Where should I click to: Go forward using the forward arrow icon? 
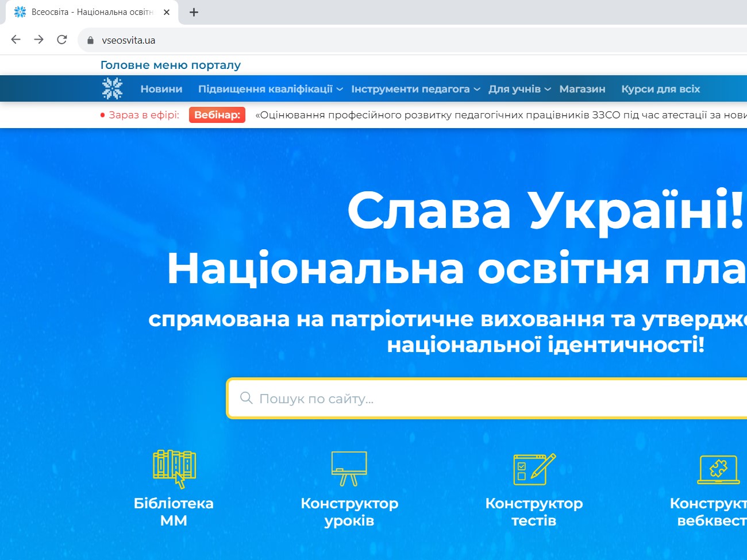(x=38, y=40)
